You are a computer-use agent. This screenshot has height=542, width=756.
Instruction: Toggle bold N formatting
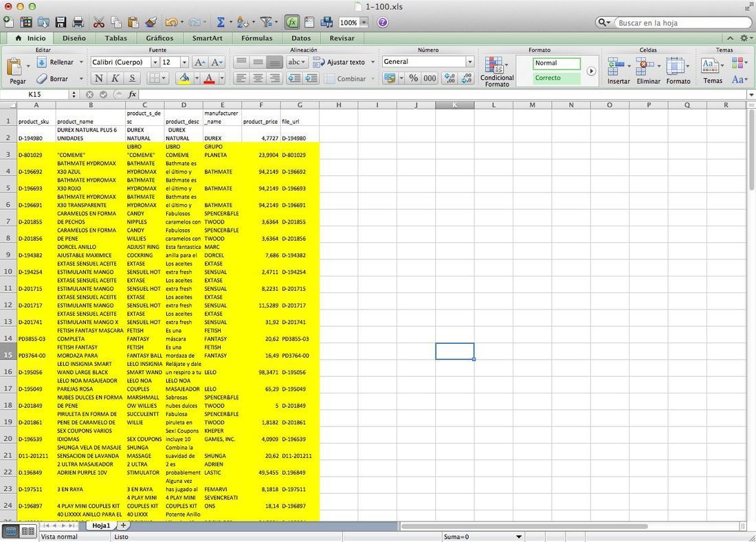click(99, 78)
